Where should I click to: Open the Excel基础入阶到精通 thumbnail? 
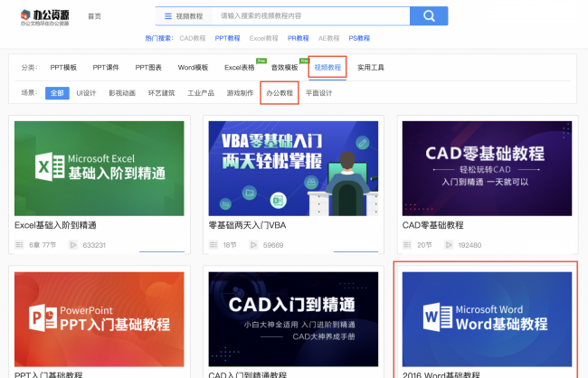100,168
